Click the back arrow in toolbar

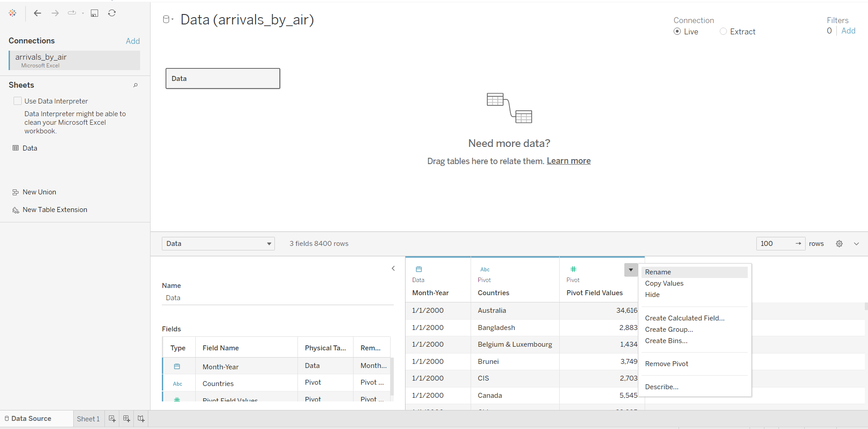click(38, 13)
